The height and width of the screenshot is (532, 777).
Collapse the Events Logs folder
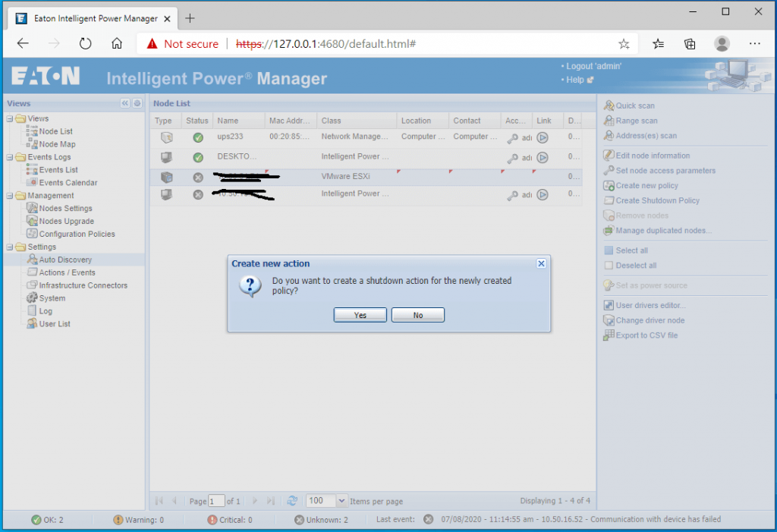point(9,157)
